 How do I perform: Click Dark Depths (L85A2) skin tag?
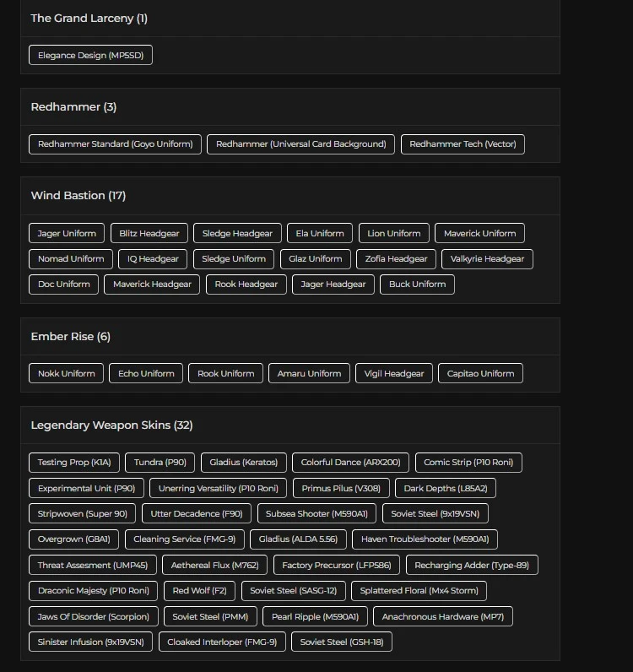pos(445,489)
